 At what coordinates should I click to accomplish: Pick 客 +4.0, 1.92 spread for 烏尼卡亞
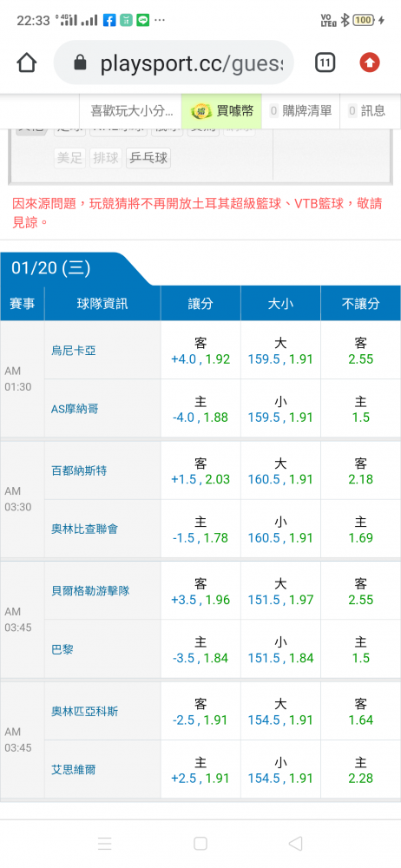200,351
